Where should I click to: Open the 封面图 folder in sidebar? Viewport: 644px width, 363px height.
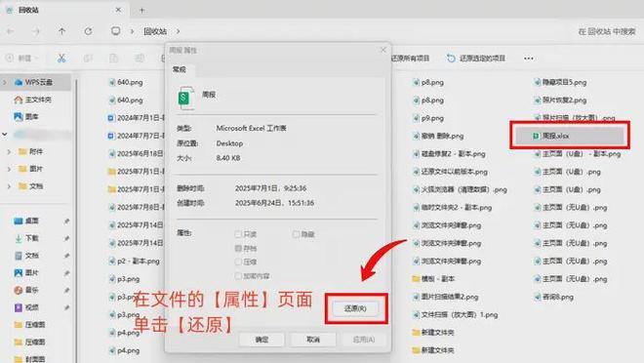point(29,359)
